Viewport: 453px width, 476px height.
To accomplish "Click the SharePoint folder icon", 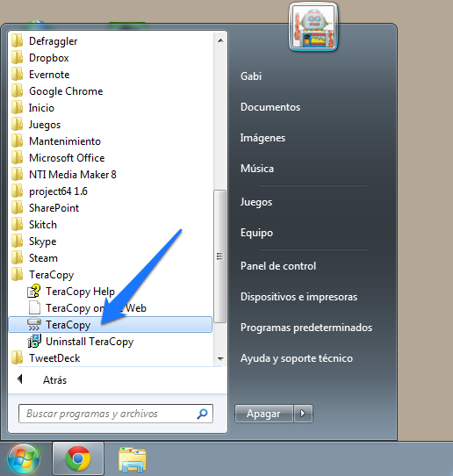I will pyautogui.click(x=17, y=207).
